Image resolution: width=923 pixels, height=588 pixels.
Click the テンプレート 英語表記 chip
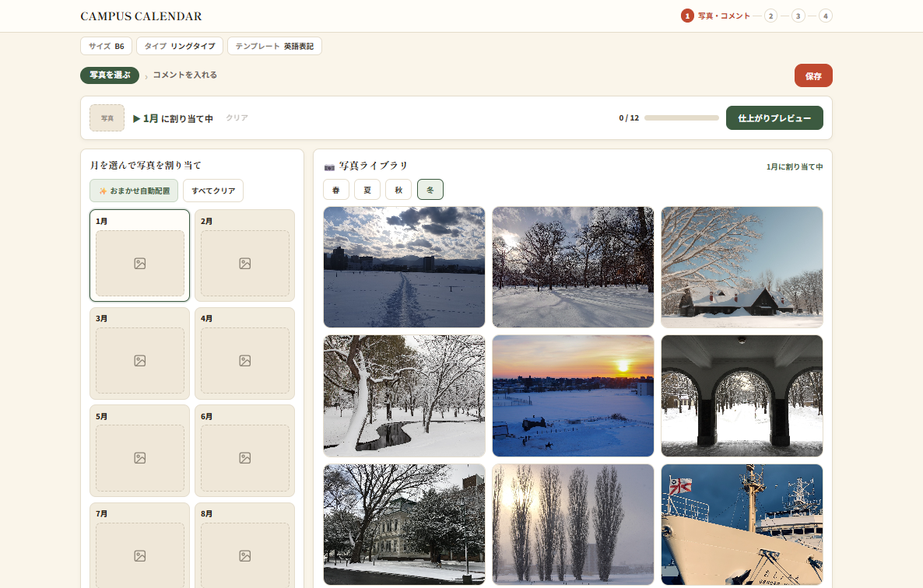click(x=274, y=46)
